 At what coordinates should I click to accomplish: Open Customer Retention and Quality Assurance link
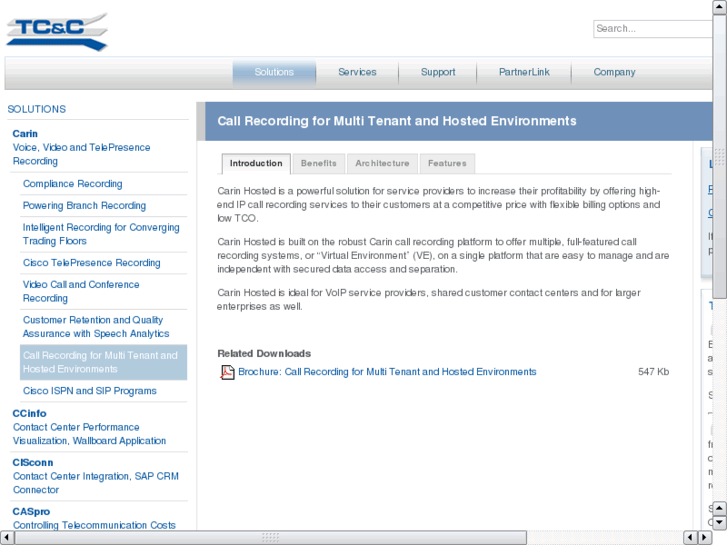point(96,327)
